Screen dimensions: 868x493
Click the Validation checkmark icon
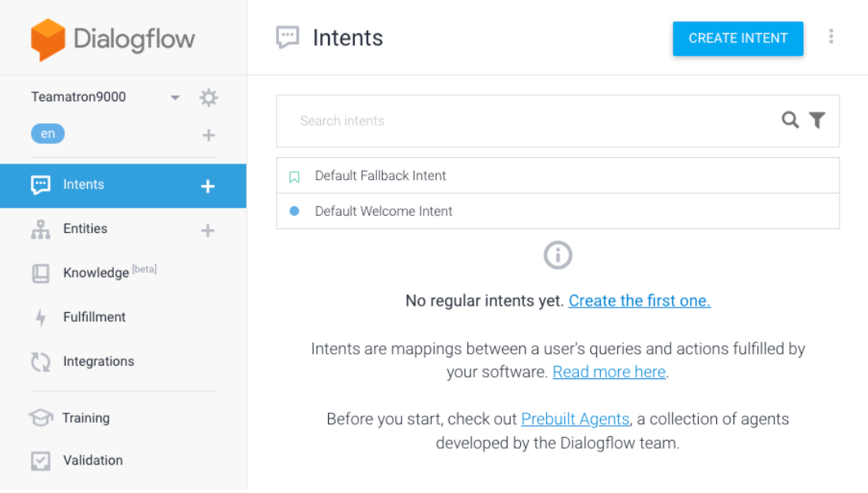(40, 460)
